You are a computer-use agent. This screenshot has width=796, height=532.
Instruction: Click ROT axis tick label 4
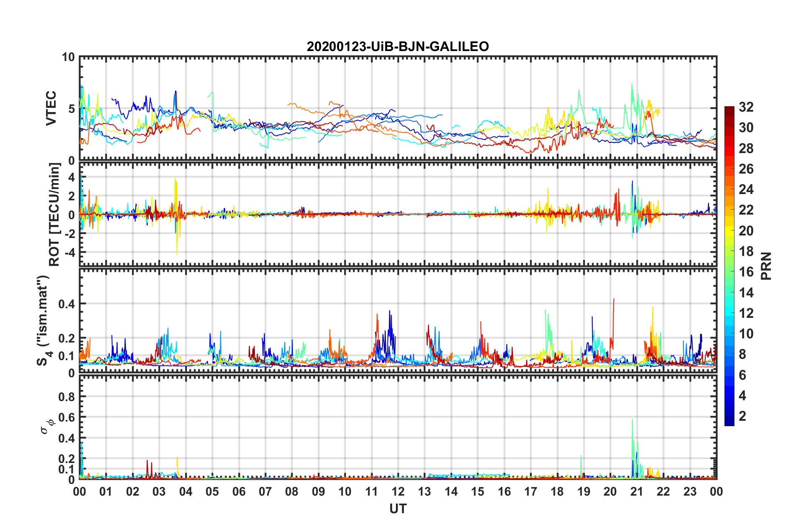click(72, 177)
